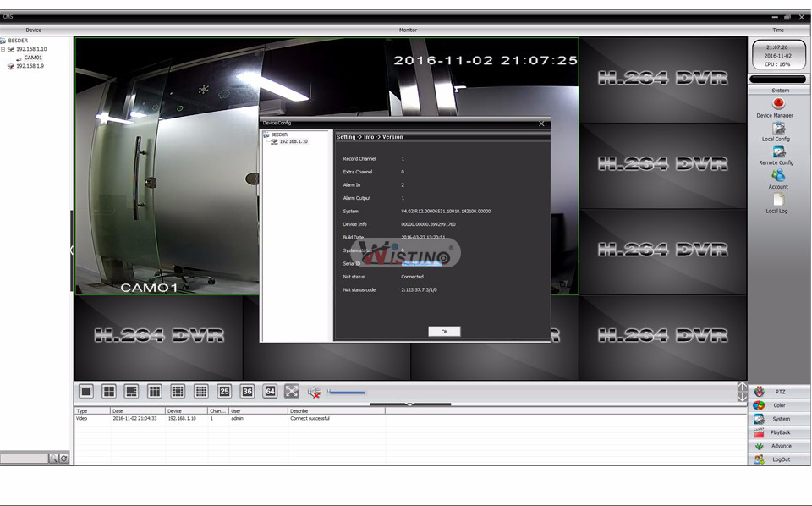The width and height of the screenshot is (812, 506).
Task: Unmute the audio speaker icon
Action: coord(314,392)
